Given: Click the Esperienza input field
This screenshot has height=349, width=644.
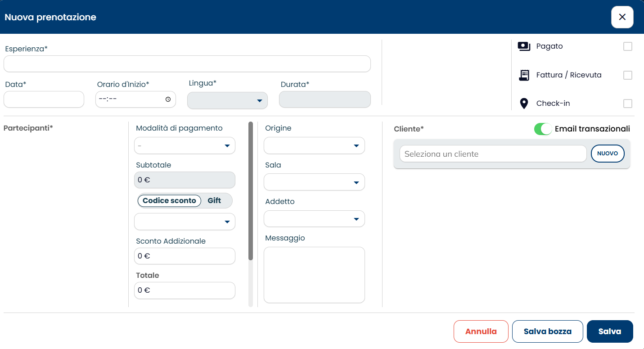Looking at the screenshot, I should [x=187, y=64].
